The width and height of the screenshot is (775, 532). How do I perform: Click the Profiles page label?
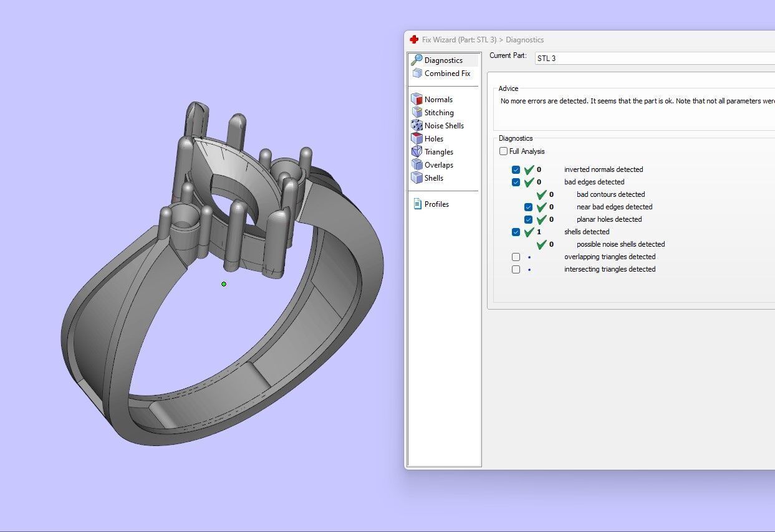click(436, 204)
